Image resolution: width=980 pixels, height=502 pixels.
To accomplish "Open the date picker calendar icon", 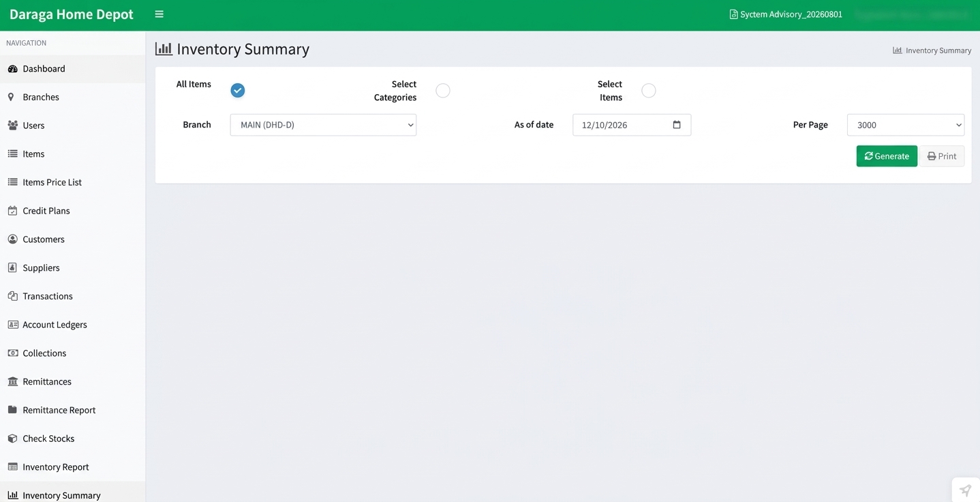I will 677,125.
